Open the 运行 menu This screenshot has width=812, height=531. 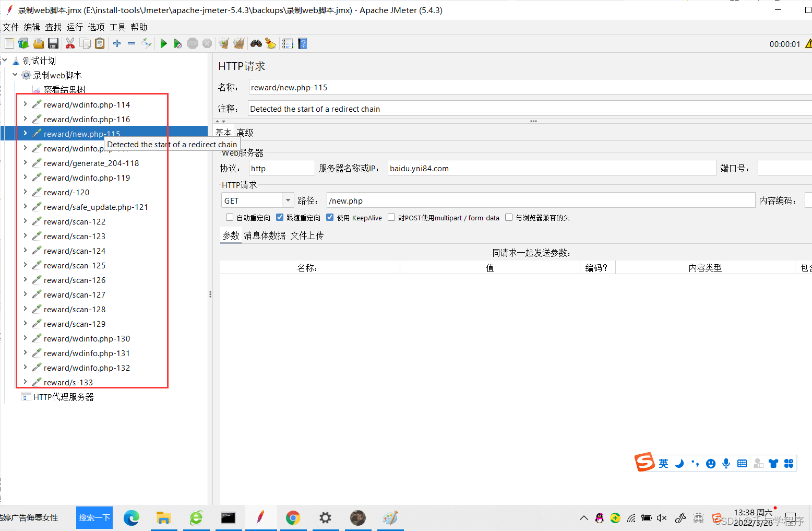(75, 27)
